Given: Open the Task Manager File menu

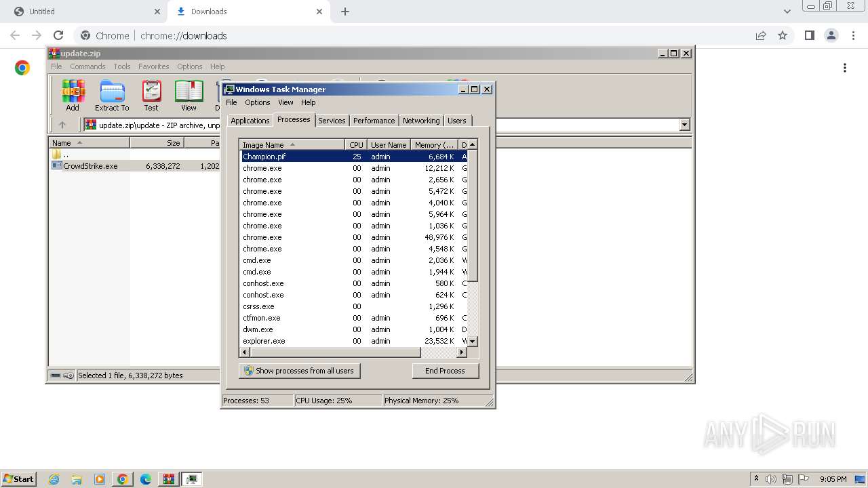Looking at the screenshot, I should (x=231, y=102).
